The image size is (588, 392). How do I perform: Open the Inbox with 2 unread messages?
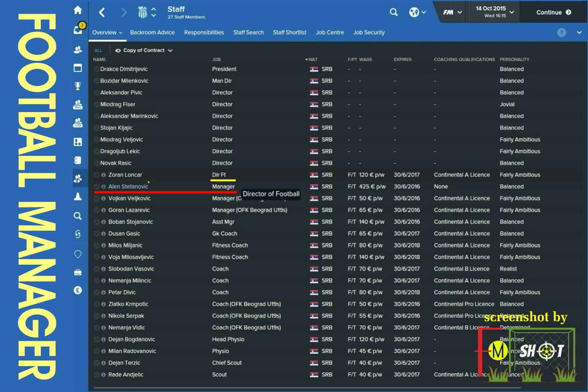78,29
